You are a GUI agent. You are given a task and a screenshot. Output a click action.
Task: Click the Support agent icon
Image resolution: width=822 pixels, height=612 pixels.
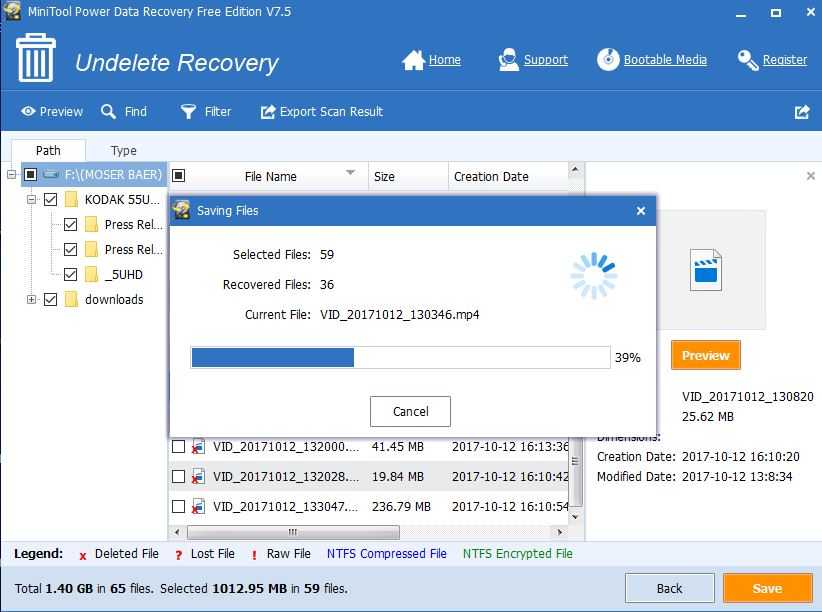click(x=508, y=60)
